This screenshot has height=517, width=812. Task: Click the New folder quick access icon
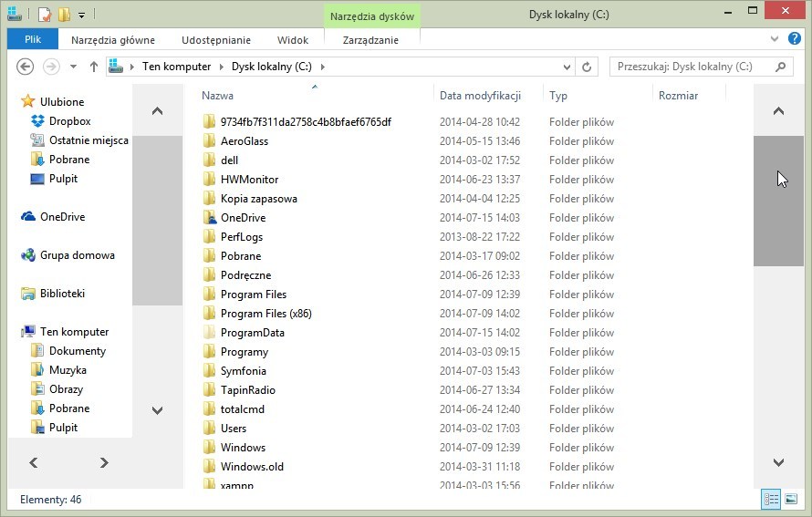[64, 14]
